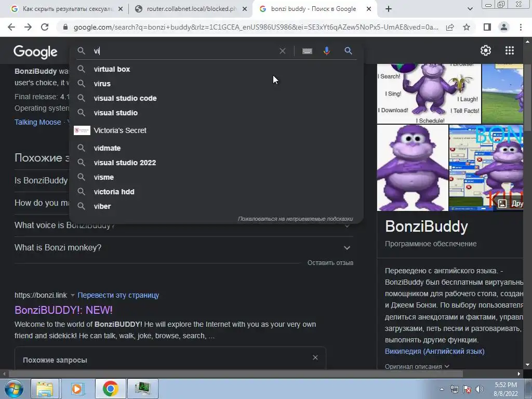
Task: Open File Explorer from the taskbar
Action: pos(45,389)
